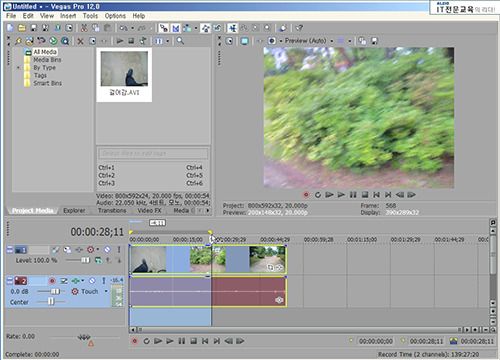Toggle Ignore Event Grouping icon
The image size is (500, 360).
pyautogui.click(x=217, y=28)
